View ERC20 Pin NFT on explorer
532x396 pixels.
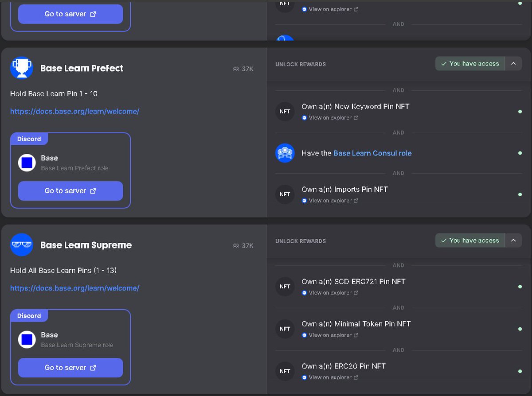[330, 377]
